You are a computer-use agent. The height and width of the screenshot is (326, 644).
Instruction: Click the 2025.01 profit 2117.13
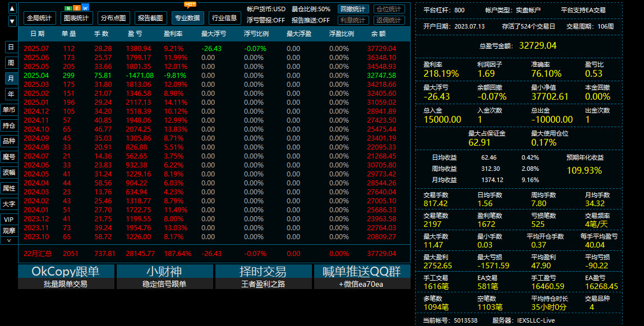[139, 102]
